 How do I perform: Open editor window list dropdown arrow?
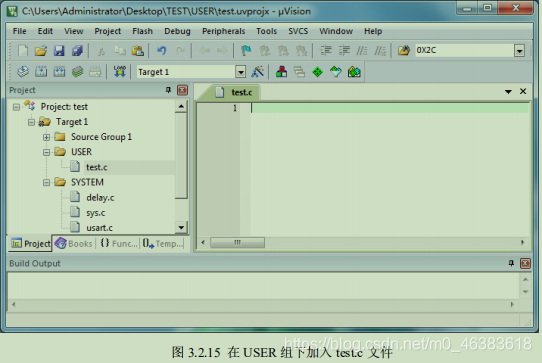click(x=508, y=92)
